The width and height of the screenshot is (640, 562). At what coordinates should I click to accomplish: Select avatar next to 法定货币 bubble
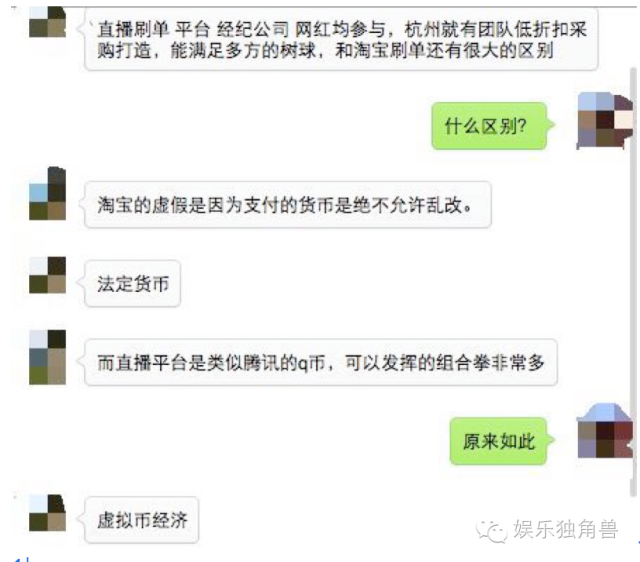pos(47,275)
